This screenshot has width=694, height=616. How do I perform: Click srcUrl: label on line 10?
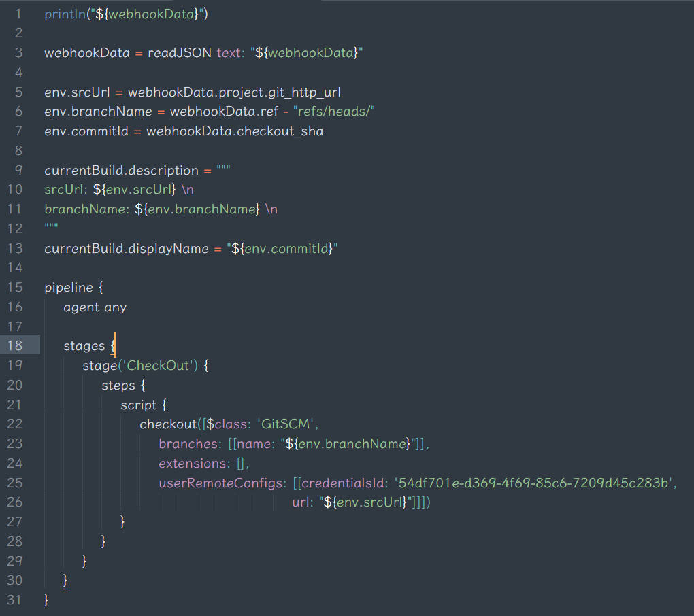point(66,190)
